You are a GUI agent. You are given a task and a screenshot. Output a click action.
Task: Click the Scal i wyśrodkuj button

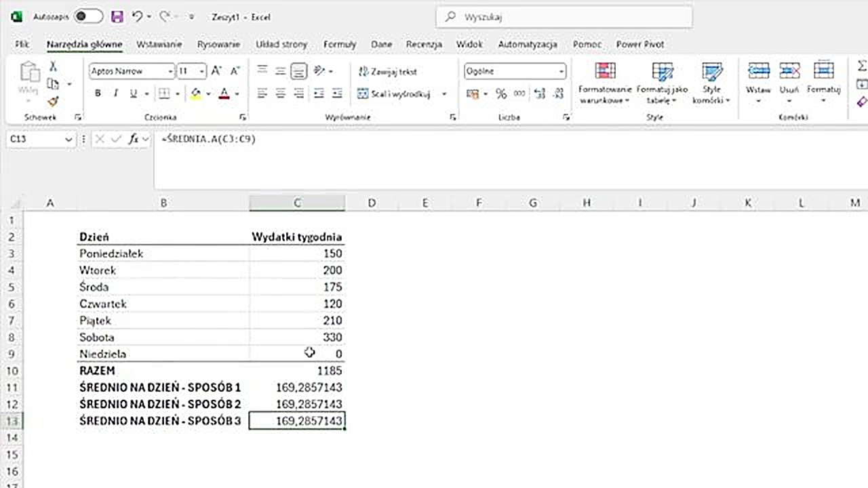[x=395, y=94]
